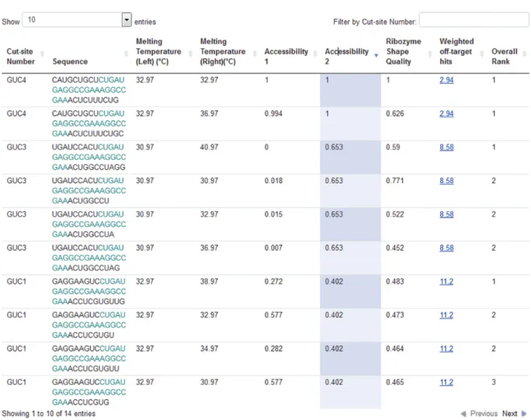Click Accessibility 1 value 0.015
The image size is (531, 420).
(273, 214)
